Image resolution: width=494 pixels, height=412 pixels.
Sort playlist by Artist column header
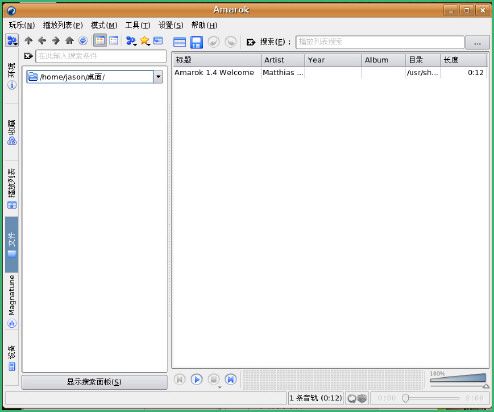[283, 60]
